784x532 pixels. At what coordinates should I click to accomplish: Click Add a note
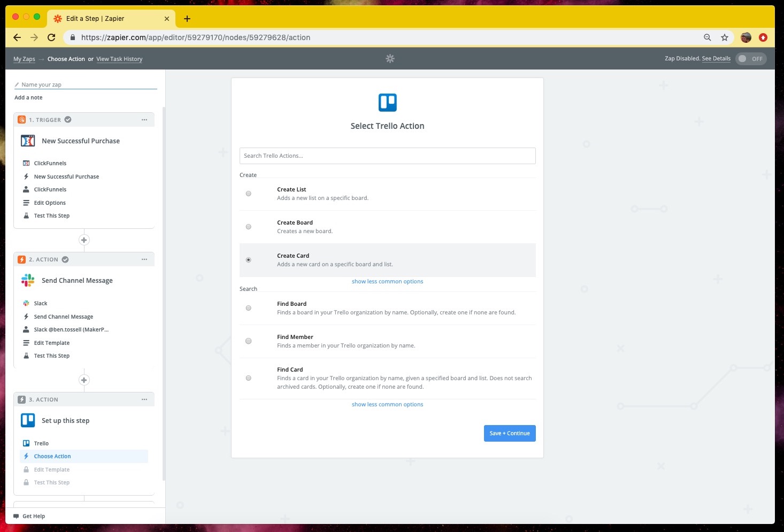point(28,97)
